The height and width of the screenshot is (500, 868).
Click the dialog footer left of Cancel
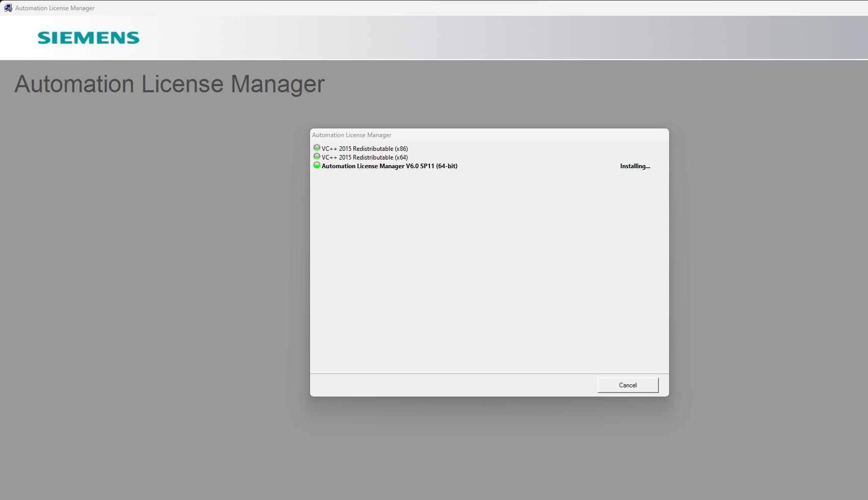tap(449, 385)
